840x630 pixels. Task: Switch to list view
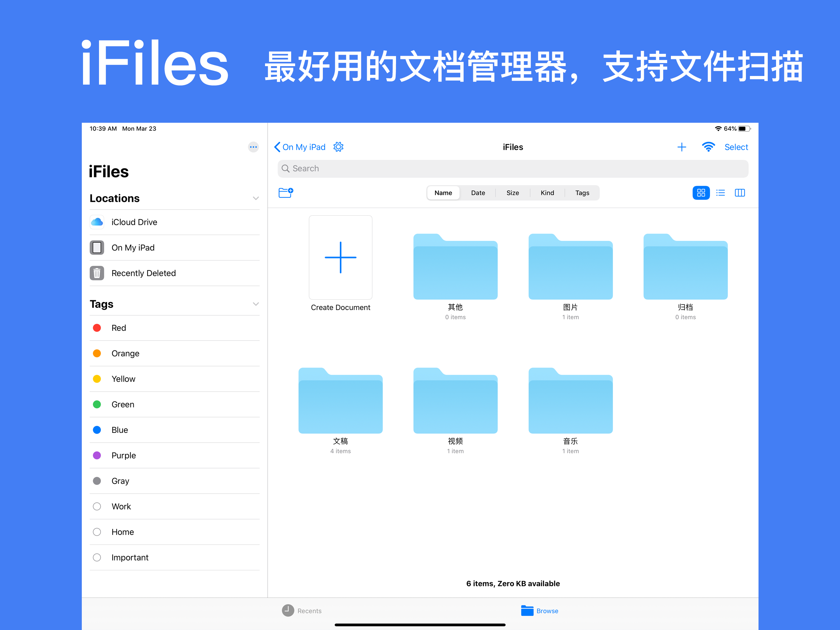720,193
